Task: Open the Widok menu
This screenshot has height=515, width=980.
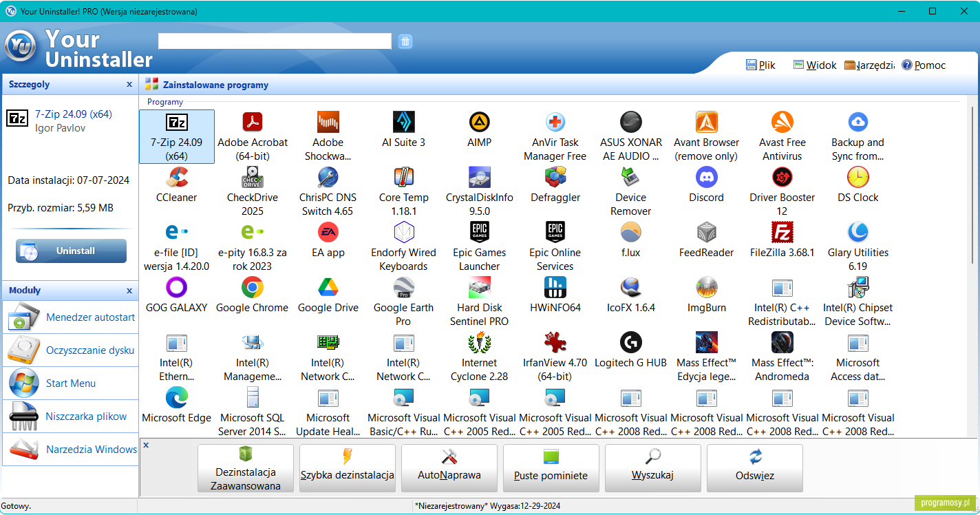Action: pyautogui.click(x=815, y=65)
